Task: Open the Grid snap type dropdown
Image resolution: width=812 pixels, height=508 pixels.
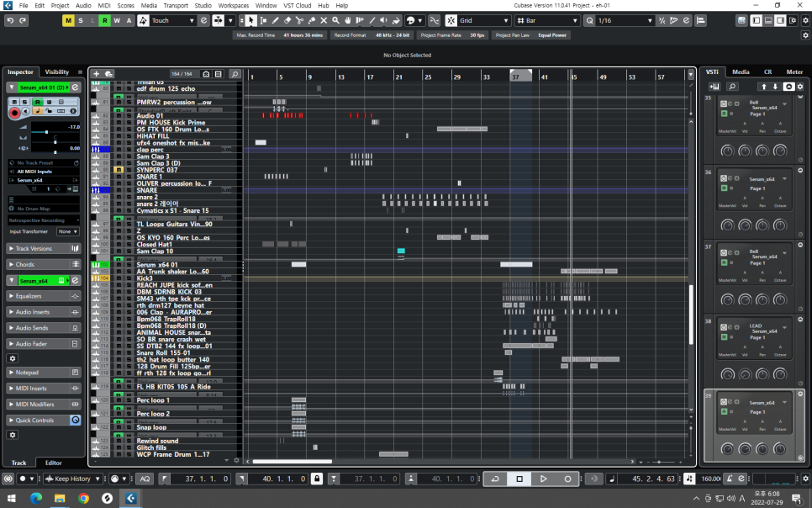Action: pyautogui.click(x=484, y=21)
